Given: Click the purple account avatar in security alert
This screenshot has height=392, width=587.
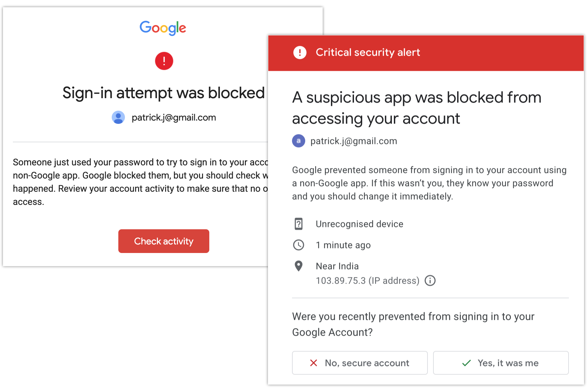Looking at the screenshot, I should 299,141.
